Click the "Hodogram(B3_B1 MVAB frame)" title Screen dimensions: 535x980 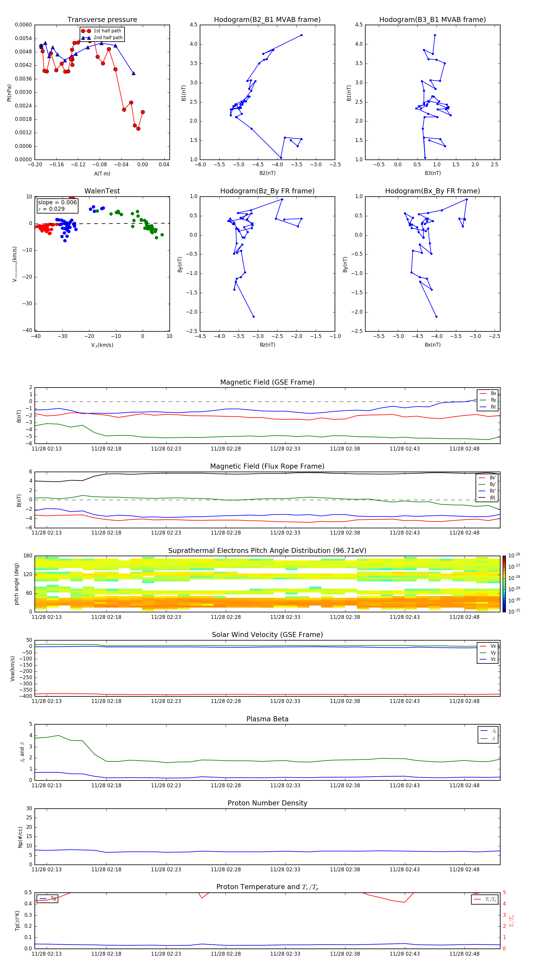coord(432,20)
